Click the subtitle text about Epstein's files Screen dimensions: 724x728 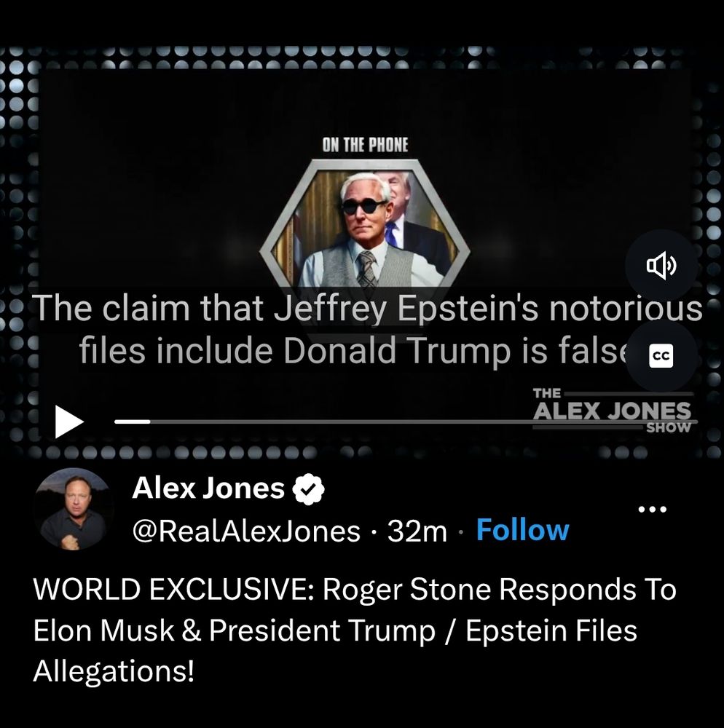(367, 329)
